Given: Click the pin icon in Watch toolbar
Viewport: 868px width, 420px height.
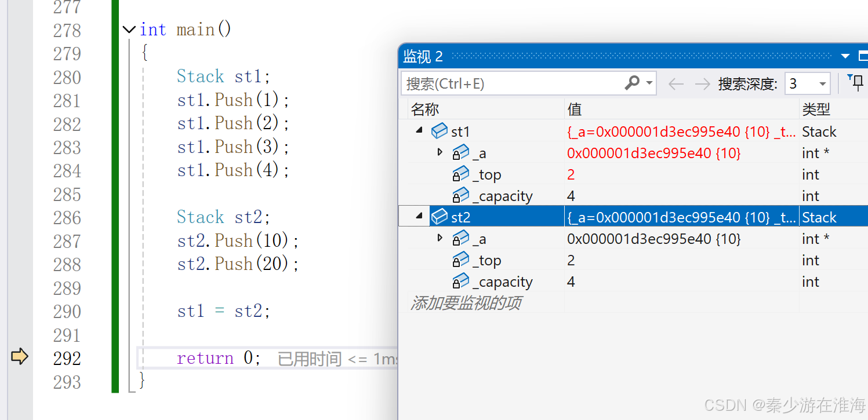Looking at the screenshot, I should coord(855,82).
